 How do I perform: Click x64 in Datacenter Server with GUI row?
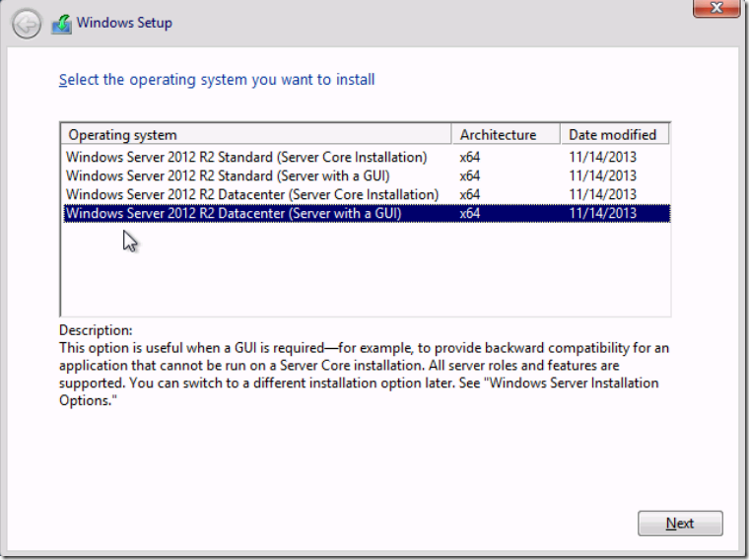tap(469, 213)
